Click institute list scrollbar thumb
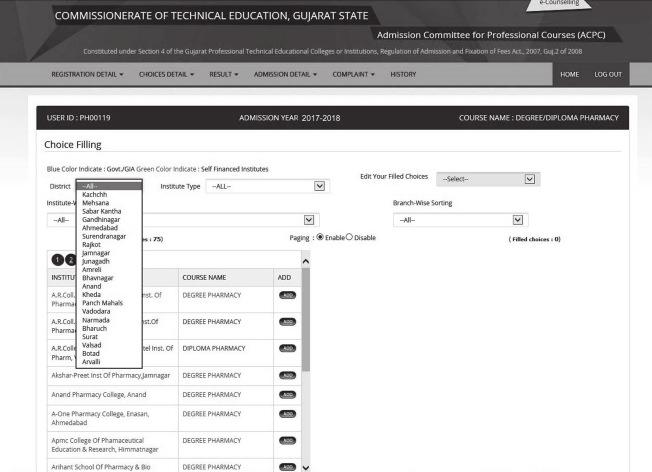Image resolution: width=652 pixels, height=472 pixels. point(306,319)
